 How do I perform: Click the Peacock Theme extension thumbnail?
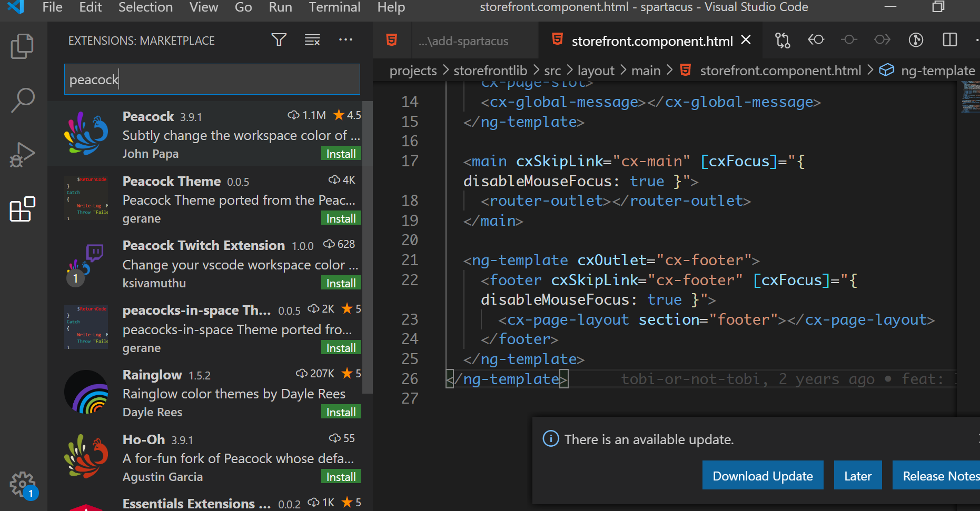[x=86, y=198]
